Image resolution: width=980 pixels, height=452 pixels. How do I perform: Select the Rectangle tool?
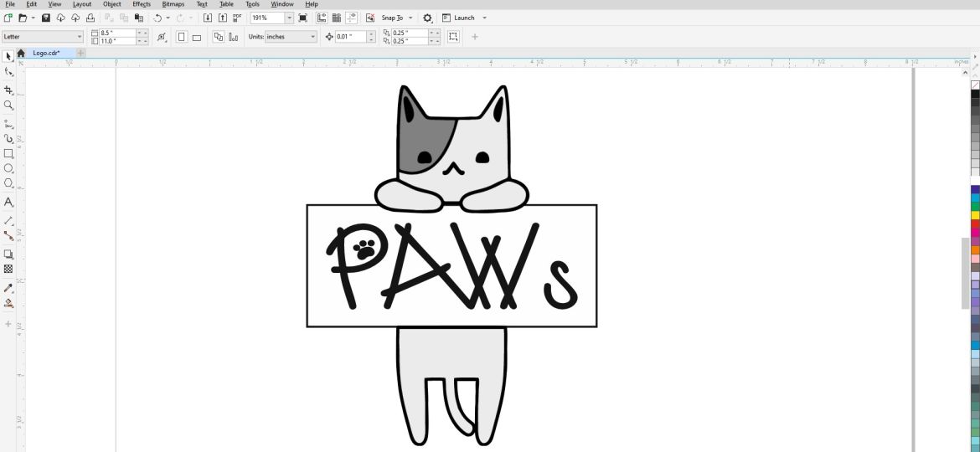click(x=8, y=153)
